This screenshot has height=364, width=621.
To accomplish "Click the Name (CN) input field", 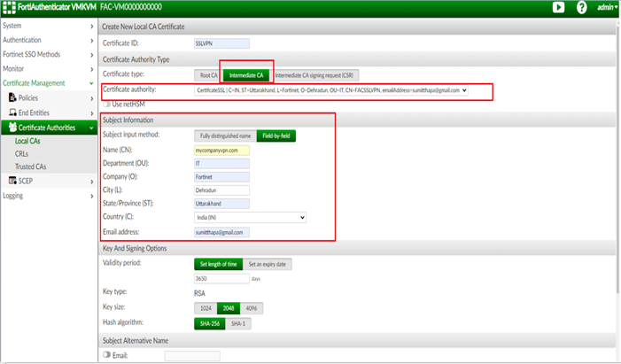I will [x=221, y=151].
